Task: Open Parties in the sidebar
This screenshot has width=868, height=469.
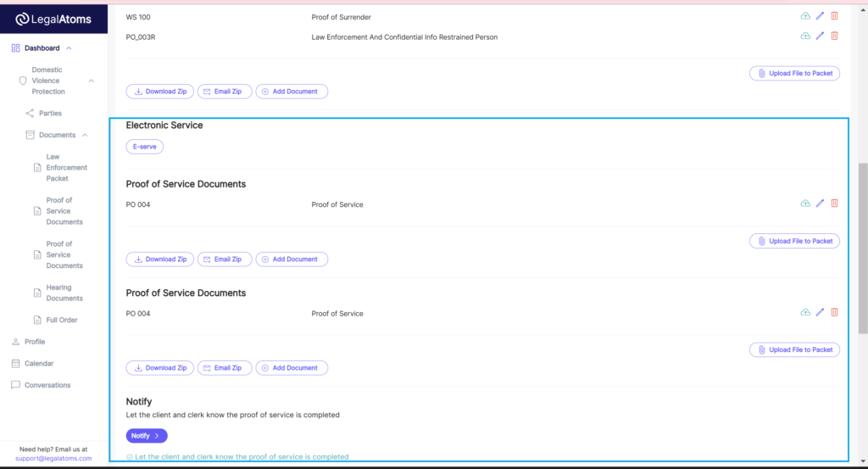Action: click(x=50, y=113)
